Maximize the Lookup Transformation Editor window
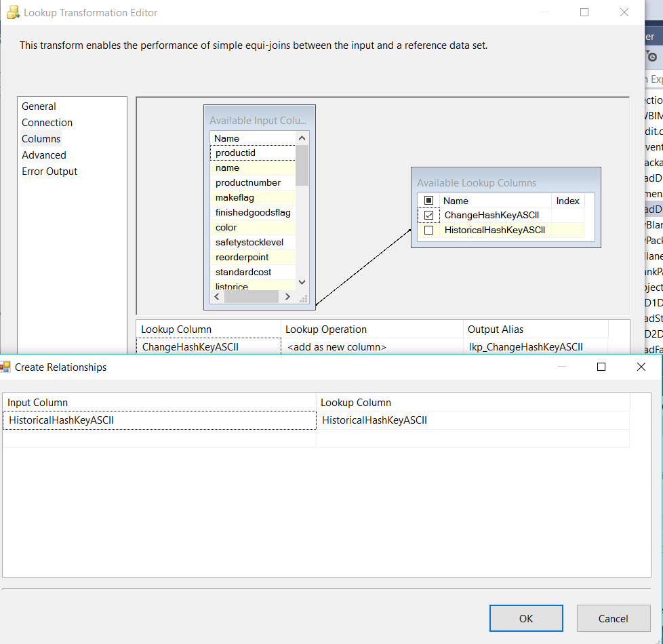Viewport: 663px width, 644px height. [x=584, y=12]
